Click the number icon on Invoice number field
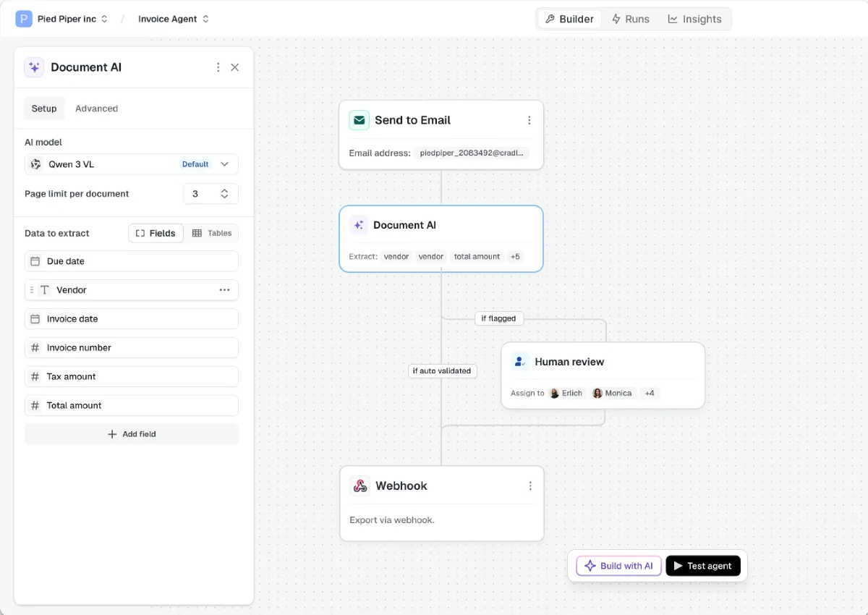868x615 pixels. [35, 348]
